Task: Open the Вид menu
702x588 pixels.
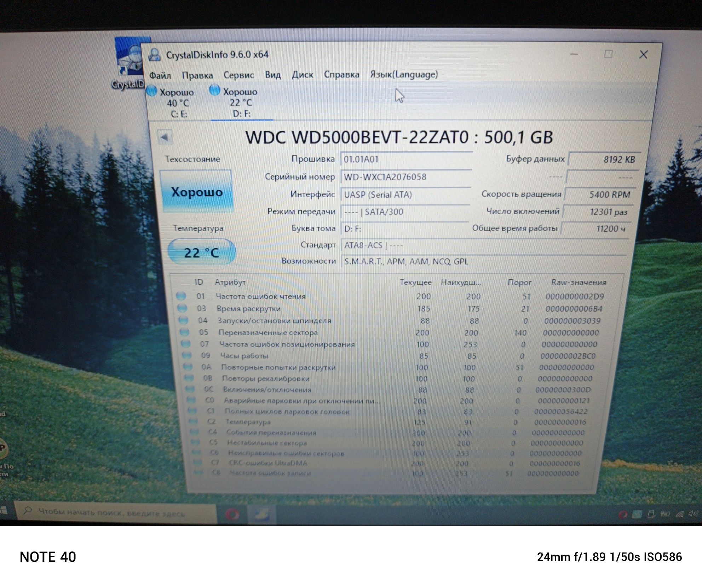Action: (273, 75)
